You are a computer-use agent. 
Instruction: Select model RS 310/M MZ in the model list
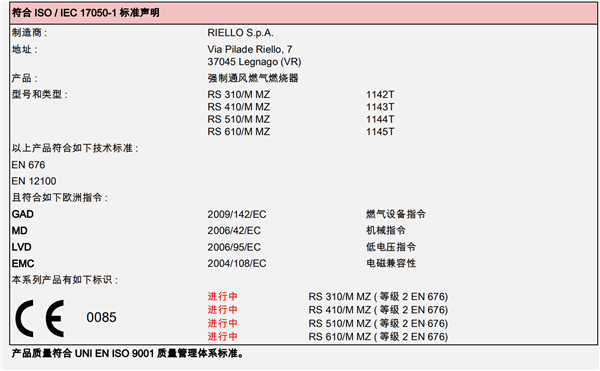click(x=239, y=94)
